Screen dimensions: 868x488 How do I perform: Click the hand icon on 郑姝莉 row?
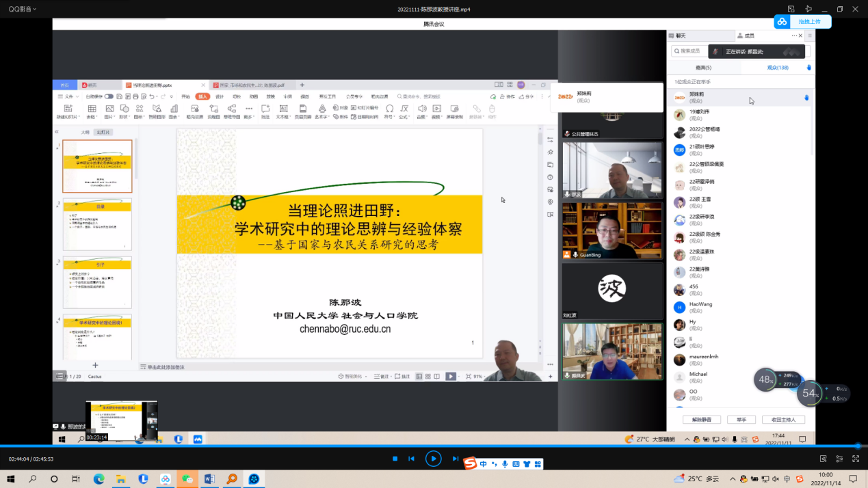pos(806,98)
